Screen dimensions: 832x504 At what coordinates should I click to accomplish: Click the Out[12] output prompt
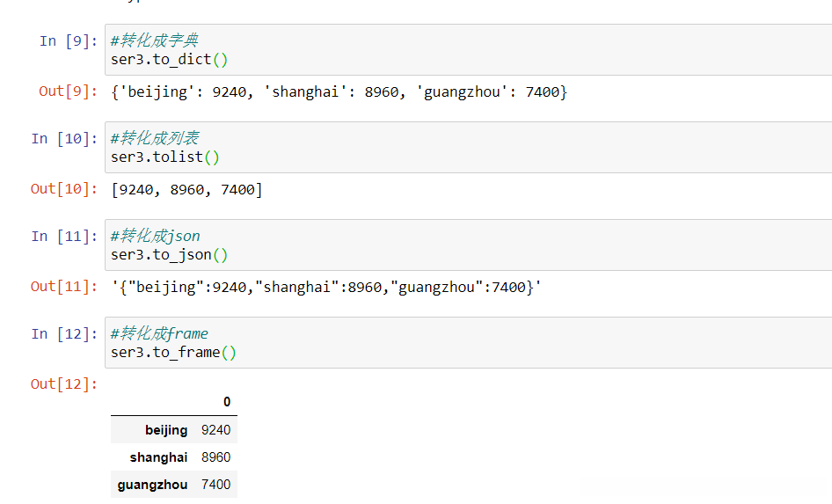tap(61, 383)
